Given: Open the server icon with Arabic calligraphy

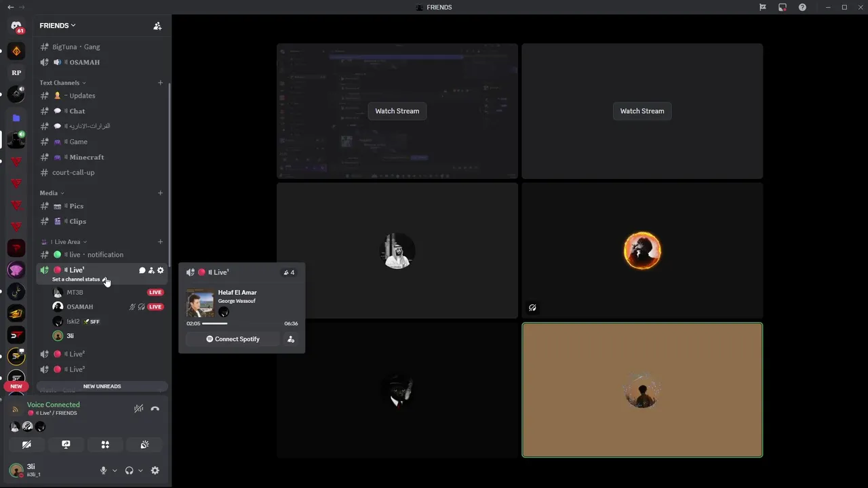Looking at the screenshot, I should (16, 291).
